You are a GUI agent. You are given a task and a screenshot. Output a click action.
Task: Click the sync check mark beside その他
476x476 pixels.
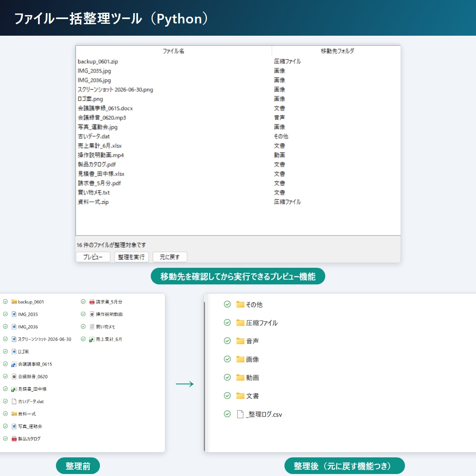point(227,304)
